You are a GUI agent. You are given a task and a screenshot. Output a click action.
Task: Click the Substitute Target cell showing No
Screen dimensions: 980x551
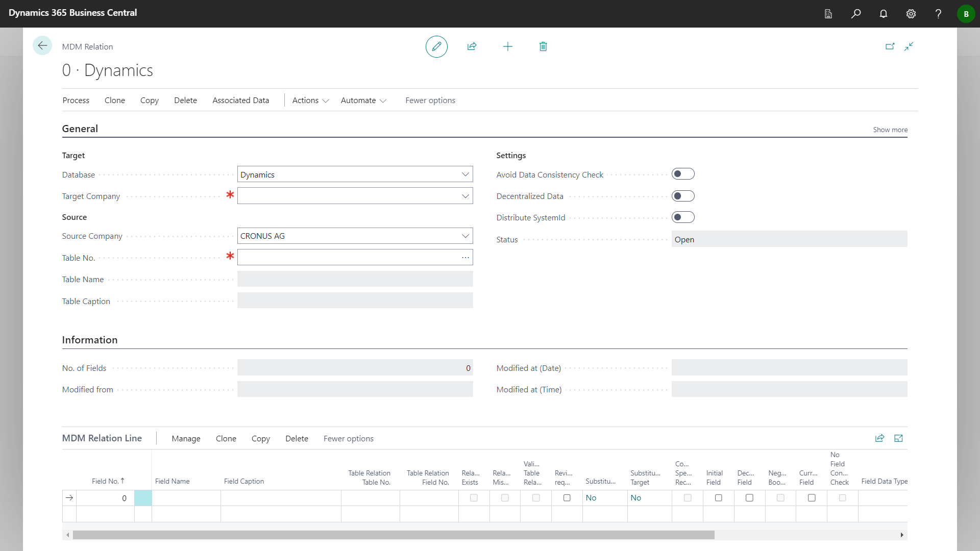tap(649, 498)
